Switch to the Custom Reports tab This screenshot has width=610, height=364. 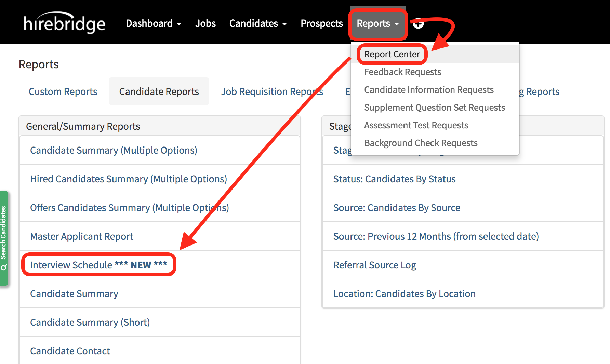[x=63, y=91]
